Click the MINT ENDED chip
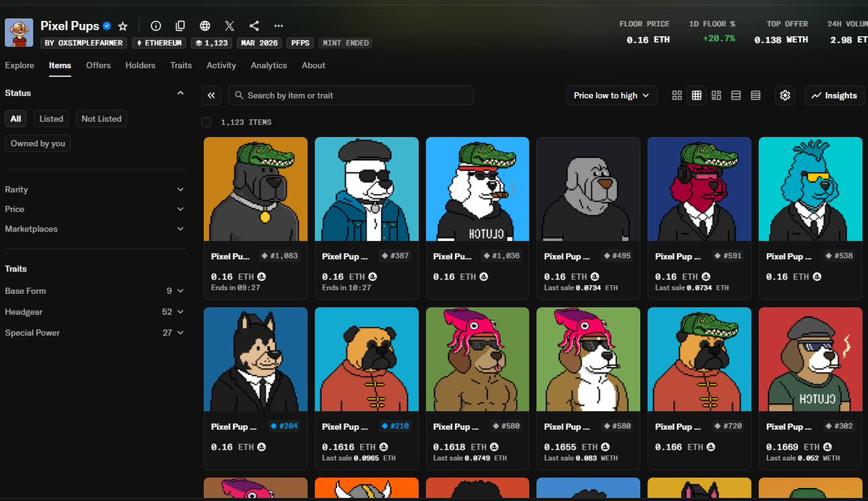Viewport: 868px width, 501px height. (346, 43)
